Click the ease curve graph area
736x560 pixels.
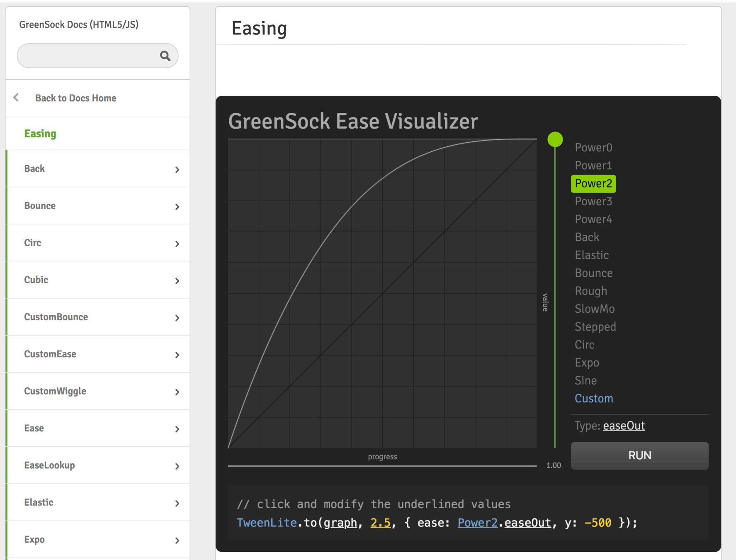pos(382,294)
